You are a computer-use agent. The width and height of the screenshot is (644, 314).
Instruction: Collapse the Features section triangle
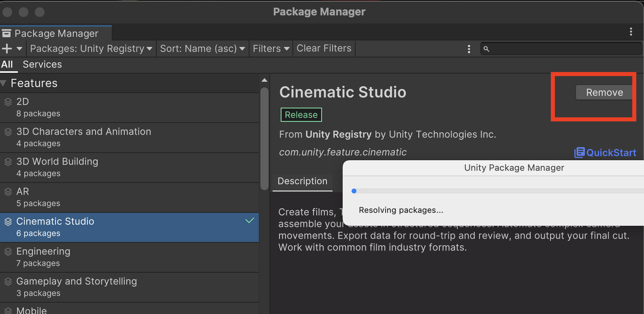(x=4, y=83)
